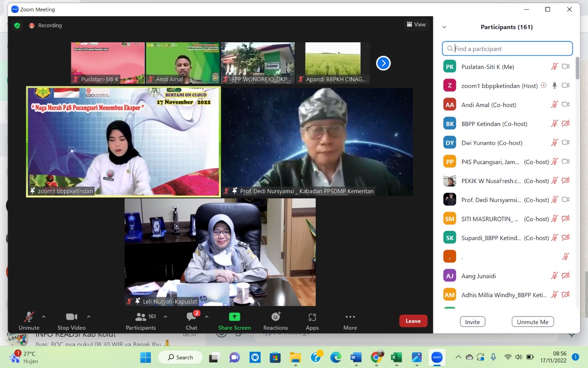
Task: Expand video options arrow next to Stop Video
Action: [89, 316]
